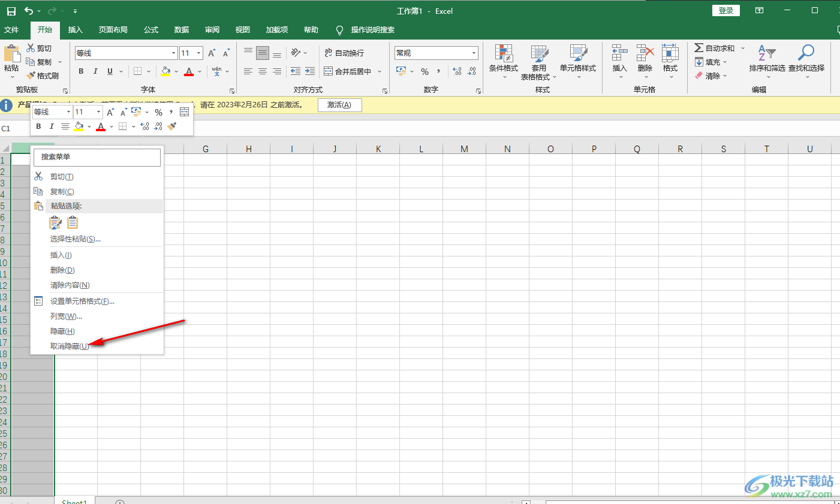Click mini toolbar yellow fill color
This screenshot has width=840, height=504.
(x=79, y=126)
